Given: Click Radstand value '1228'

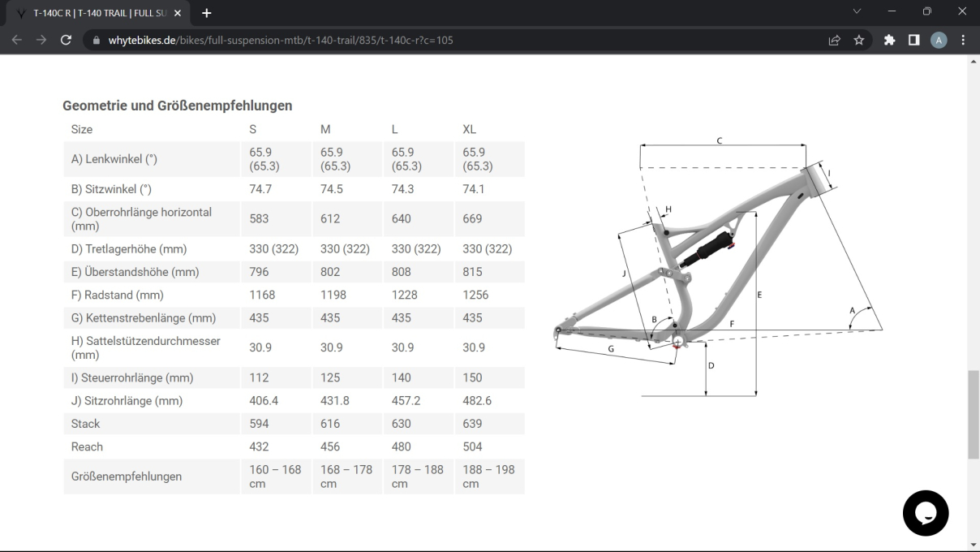Looking at the screenshot, I should point(405,295).
